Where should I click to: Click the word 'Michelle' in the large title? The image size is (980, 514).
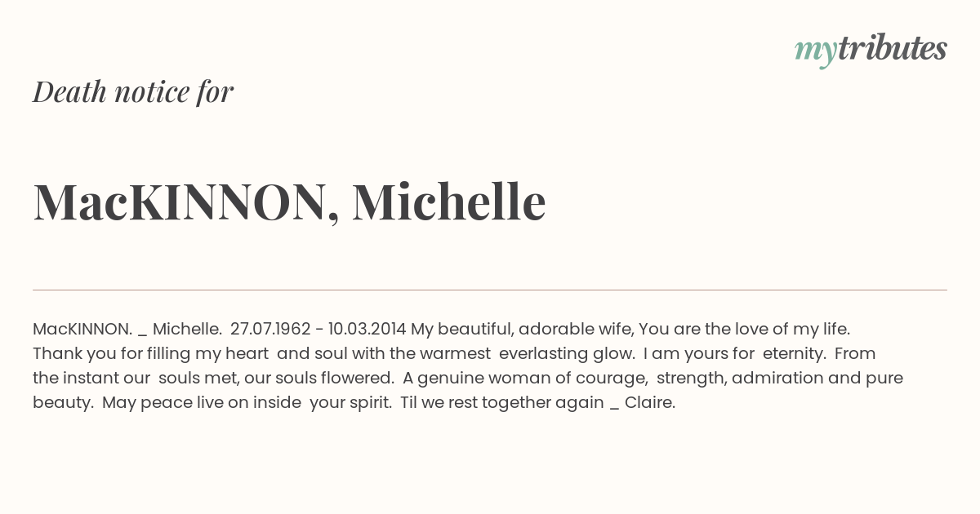coord(449,201)
